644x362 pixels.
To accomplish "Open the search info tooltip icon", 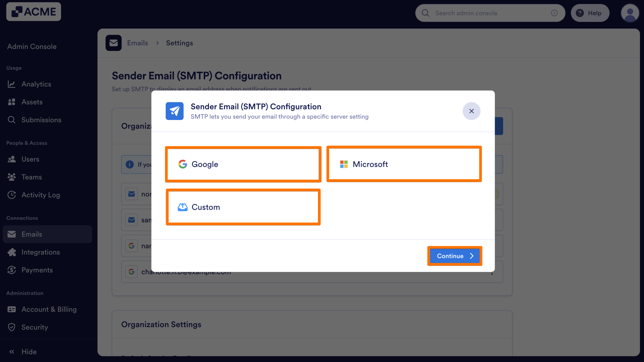I will (x=554, y=13).
